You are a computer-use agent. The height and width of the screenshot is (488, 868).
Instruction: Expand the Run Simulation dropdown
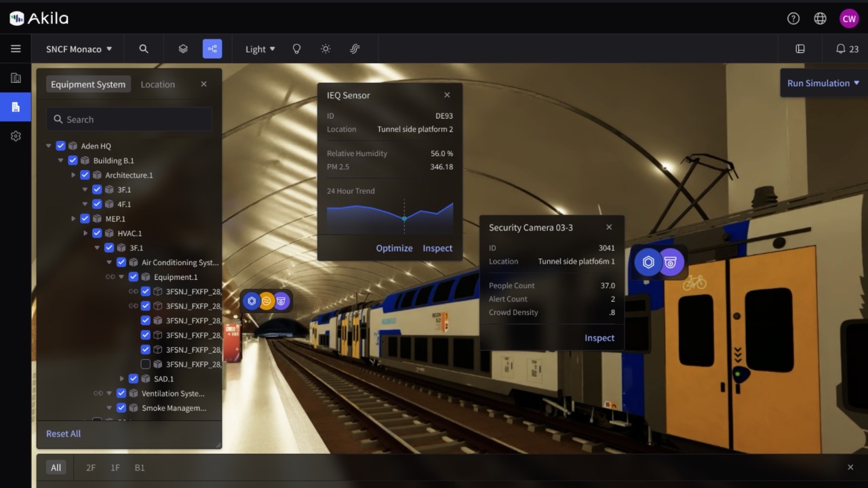(822, 83)
